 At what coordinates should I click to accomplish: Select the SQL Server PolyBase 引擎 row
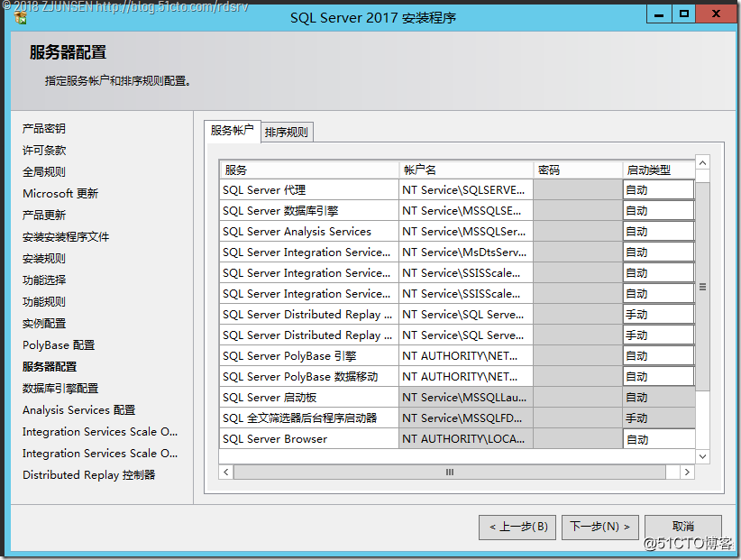click(x=309, y=356)
